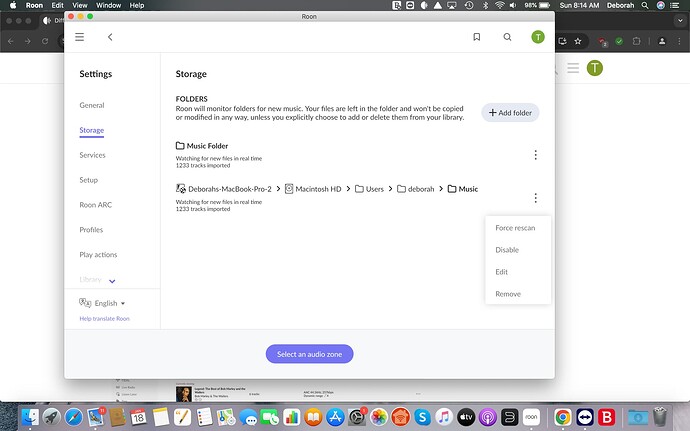690x431 pixels.
Task: Open the Roon app in the dock
Action: point(531,417)
